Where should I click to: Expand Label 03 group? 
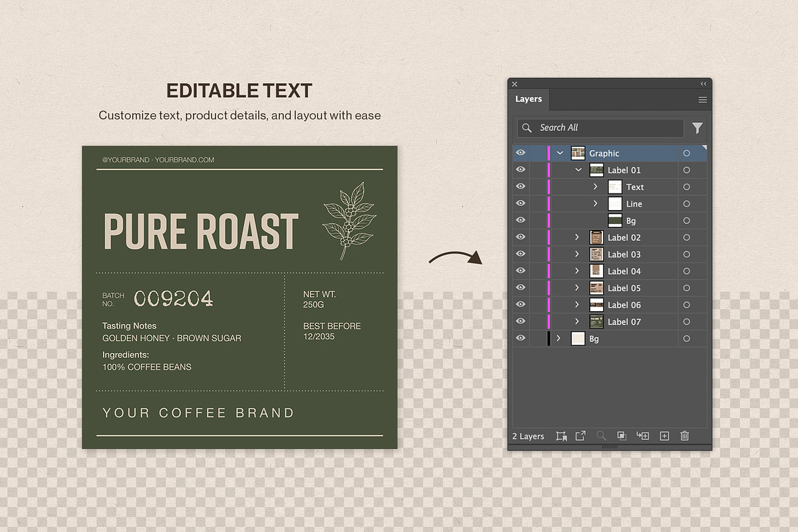(x=577, y=254)
